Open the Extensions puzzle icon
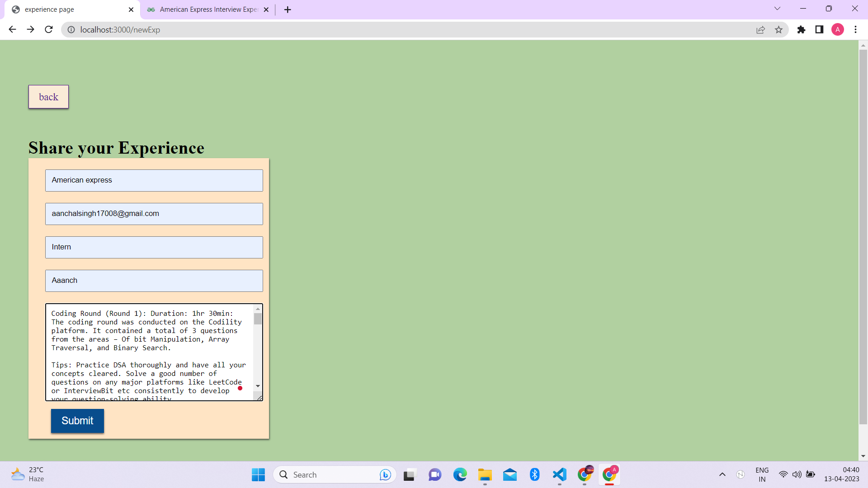 coord(801,29)
